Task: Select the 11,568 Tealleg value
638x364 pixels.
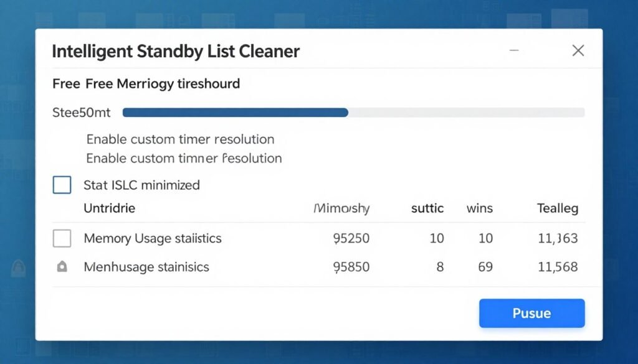Action: click(x=557, y=267)
